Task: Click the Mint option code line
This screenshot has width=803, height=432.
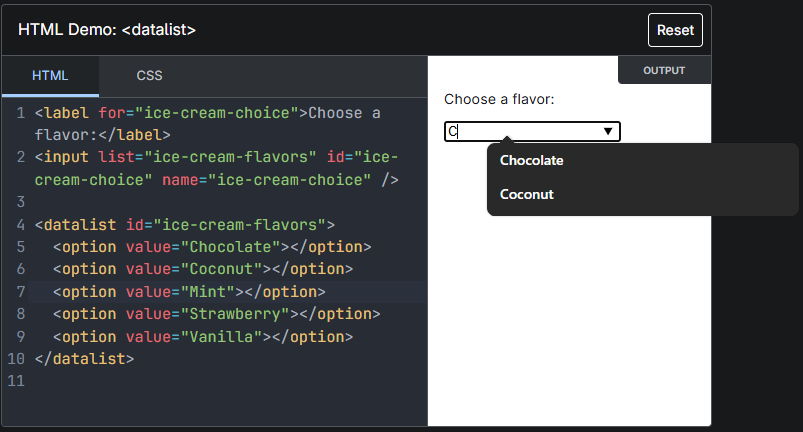Action: [x=189, y=292]
